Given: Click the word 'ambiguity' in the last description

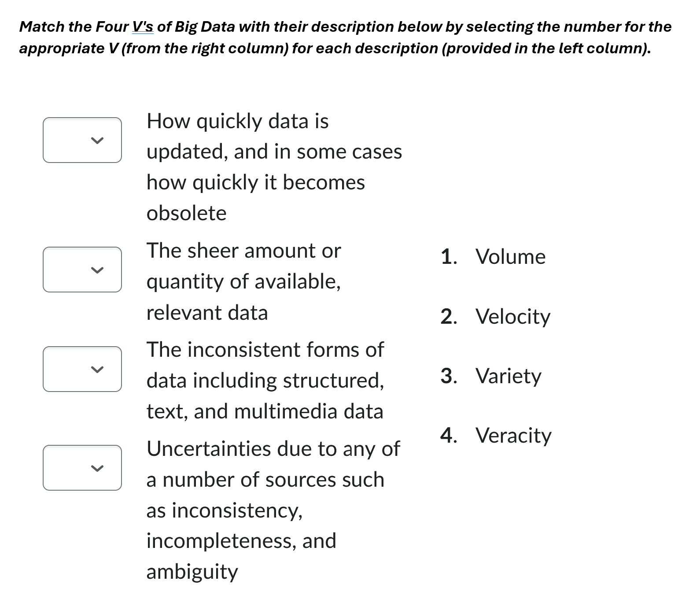Looking at the screenshot, I should (x=192, y=571).
